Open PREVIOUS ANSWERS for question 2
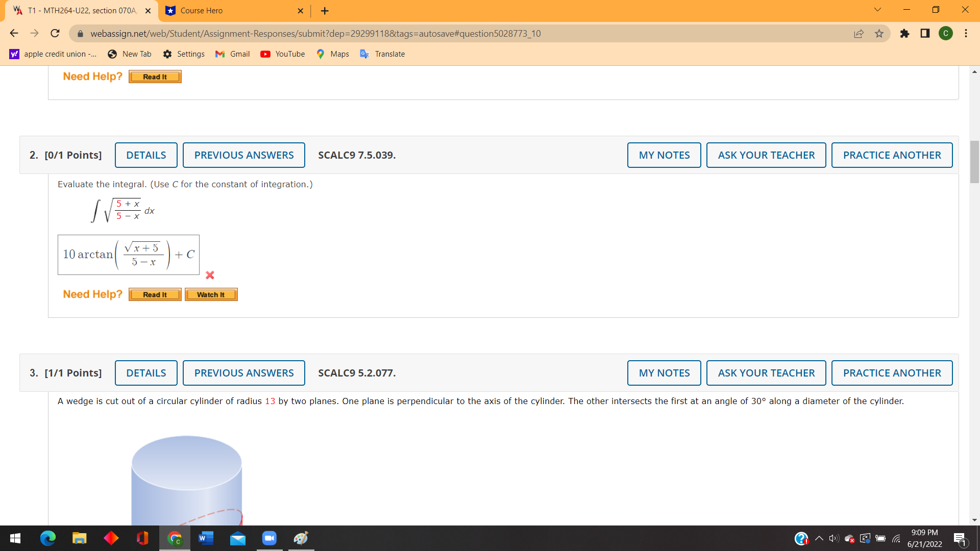This screenshot has height=551, width=980. pos(243,155)
